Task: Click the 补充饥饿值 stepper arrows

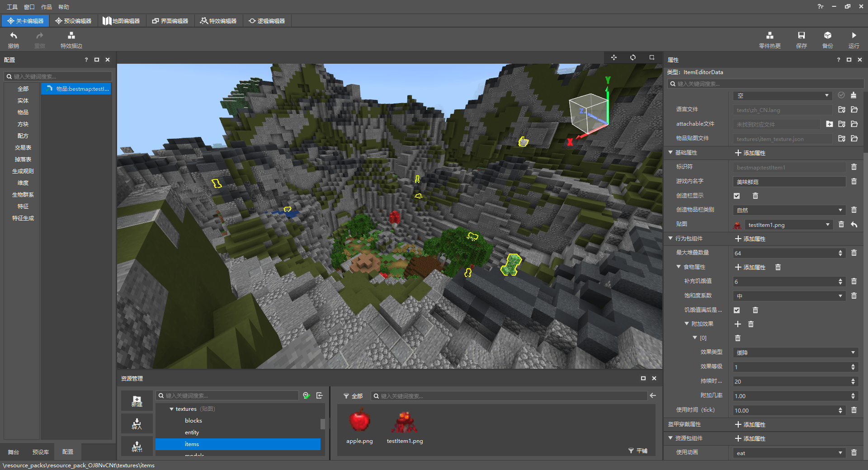Action: [840, 282]
